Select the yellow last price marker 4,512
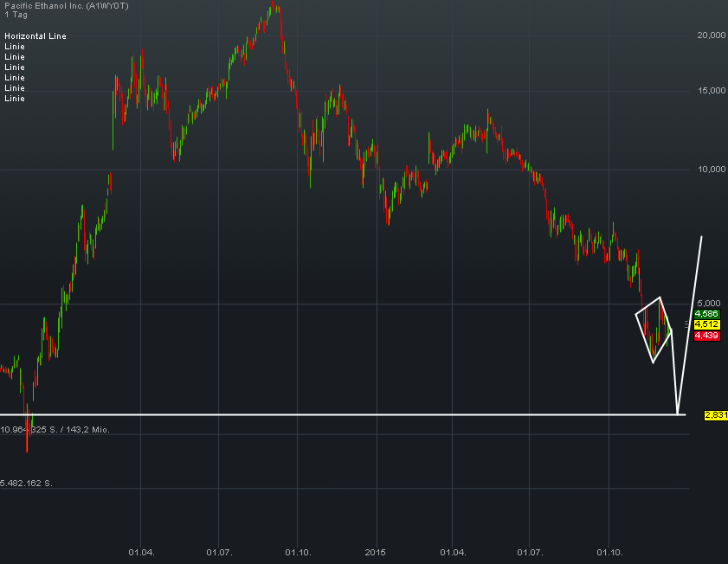Image resolution: width=728 pixels, height=564 pixels. [x=708, y=324]
